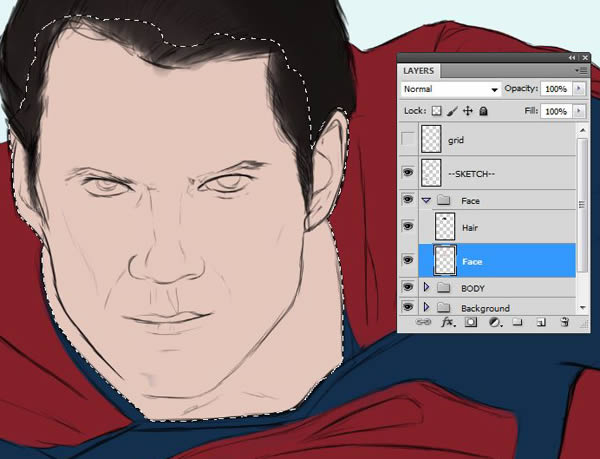Click the --SKETCH-- layer thumbnail
Screen dimensions: 600x459
pyautogui.click(x=431, y=173)
